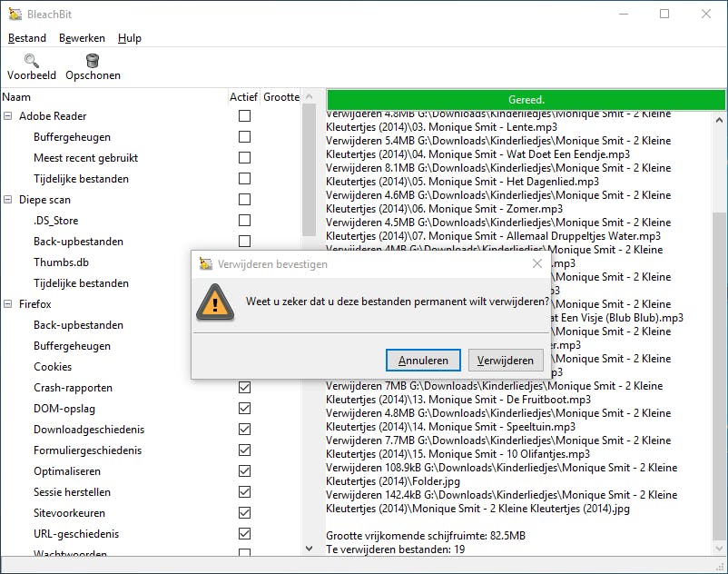Click the BleachBit app icon in title bar
Viewport: 728px width, 574px height.
pos(15,14)
